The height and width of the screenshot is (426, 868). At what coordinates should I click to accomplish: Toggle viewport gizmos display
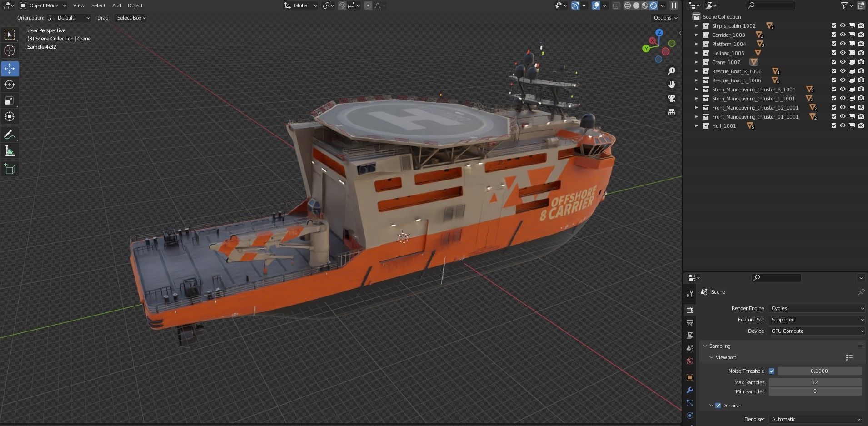pos(575,5)
